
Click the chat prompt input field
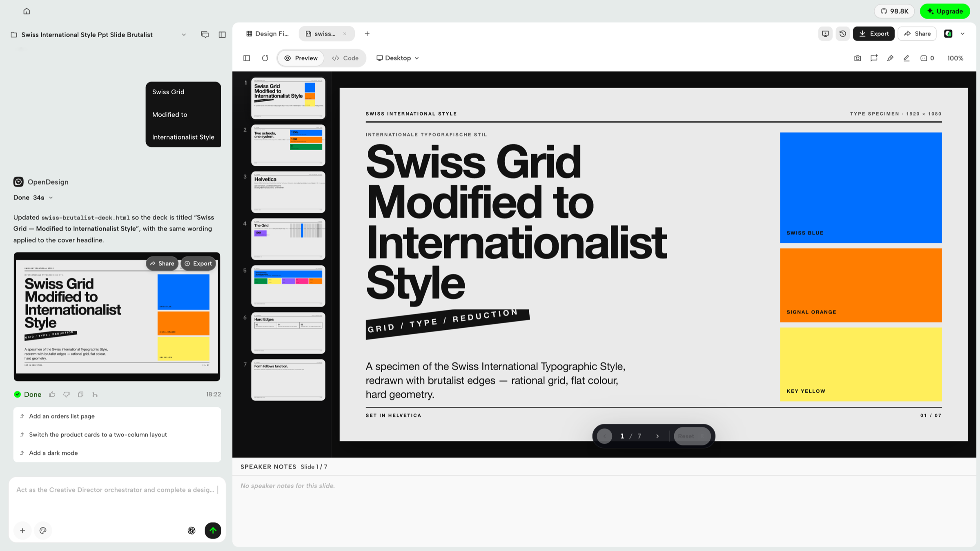[x=117, y=499]
